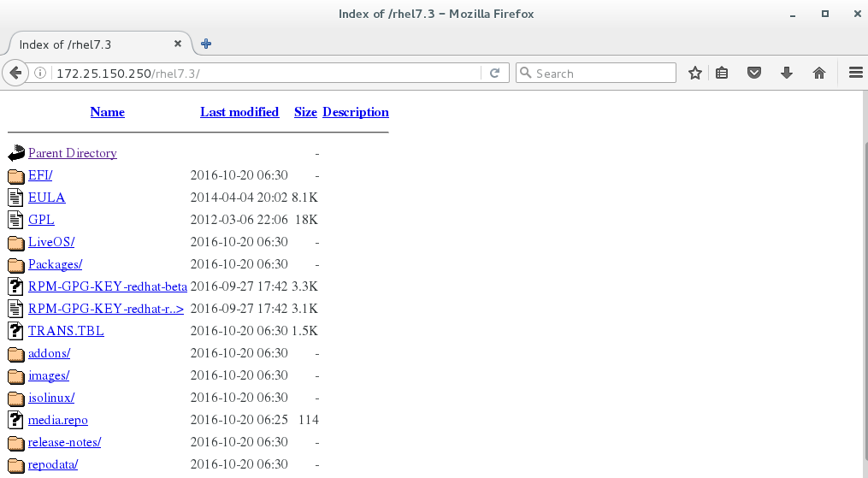Screen dimensions: 868x478
Task: Open the Parent Directory link
Action: click(73, 153)
